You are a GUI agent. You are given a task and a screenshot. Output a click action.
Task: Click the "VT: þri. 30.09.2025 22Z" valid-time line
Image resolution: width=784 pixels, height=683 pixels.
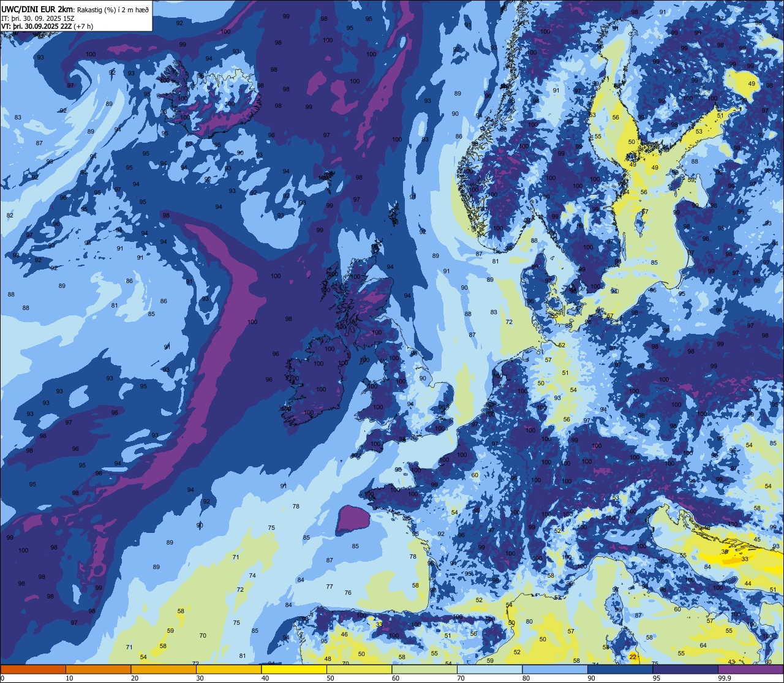pyautogui.click(x=36, y=26)
